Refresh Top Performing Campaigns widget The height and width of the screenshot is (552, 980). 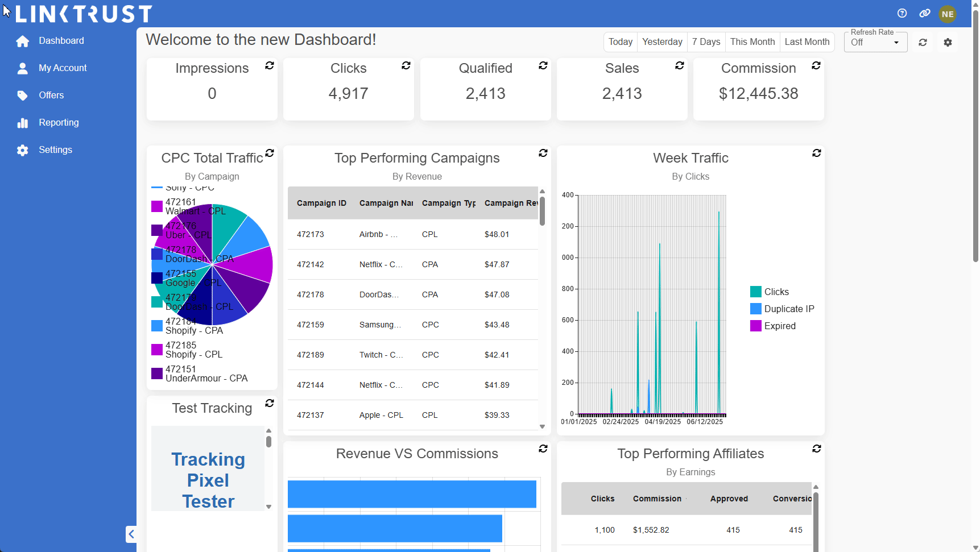pos(543,153)
